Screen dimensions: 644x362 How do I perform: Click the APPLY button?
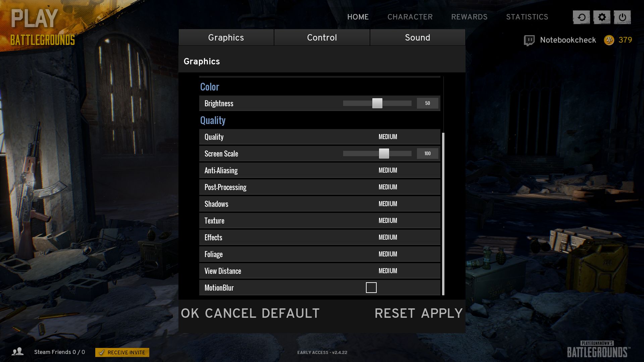click(442, 313)
